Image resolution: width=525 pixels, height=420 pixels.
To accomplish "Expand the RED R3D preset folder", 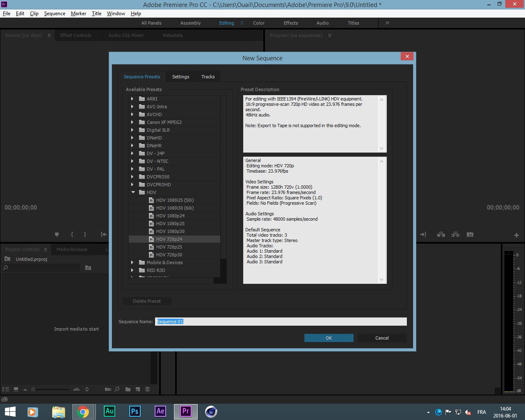I will (x=132, y=270).
